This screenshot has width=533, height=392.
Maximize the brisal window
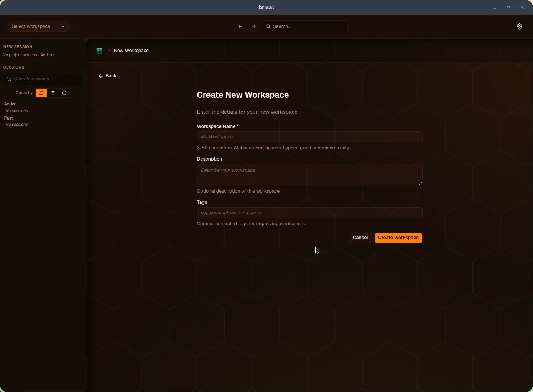click(508, 7)
